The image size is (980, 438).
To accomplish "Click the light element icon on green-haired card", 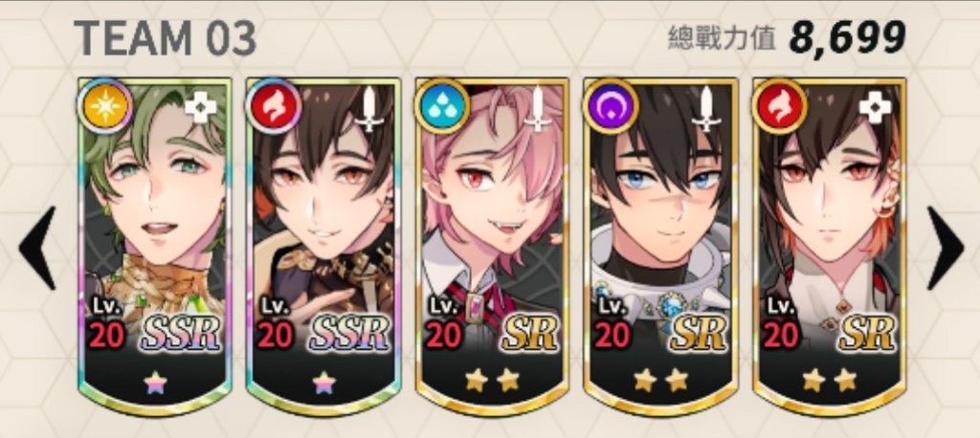I will [104, 106].
